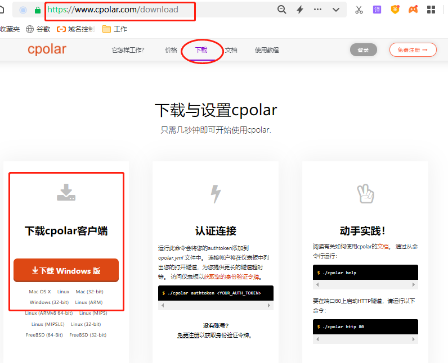Open the orange-icon bookmark after 谷歌

75,29
